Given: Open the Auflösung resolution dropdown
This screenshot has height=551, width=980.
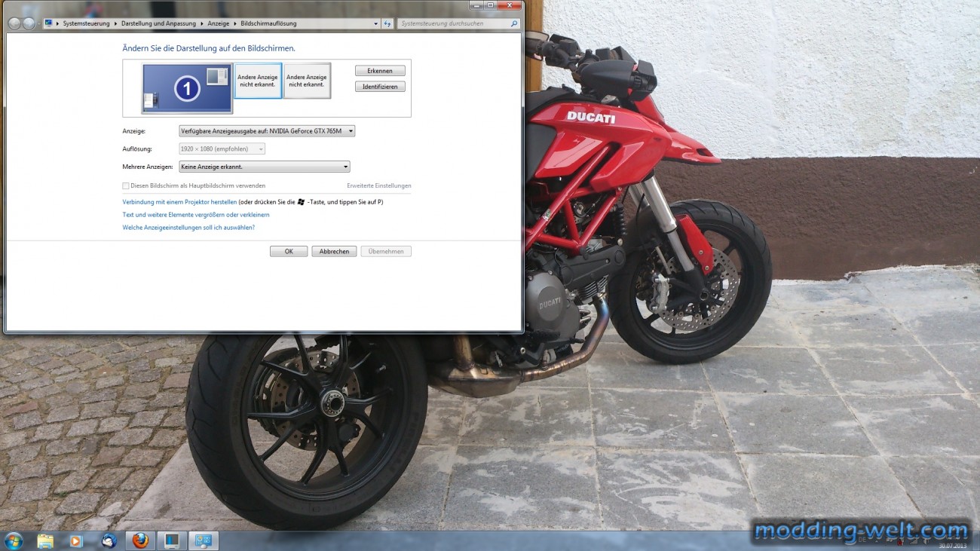Looking at the screenshot, I should coord(222,149).
